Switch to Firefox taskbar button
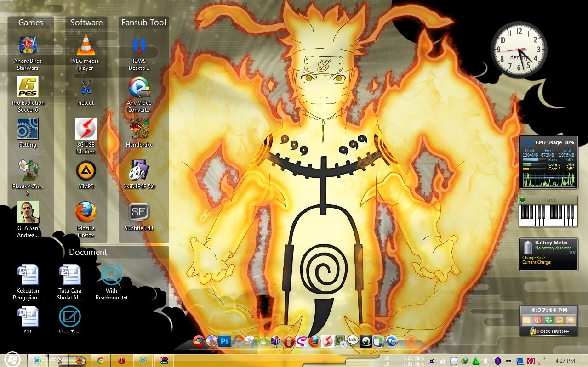 click(x=80, y=361)
